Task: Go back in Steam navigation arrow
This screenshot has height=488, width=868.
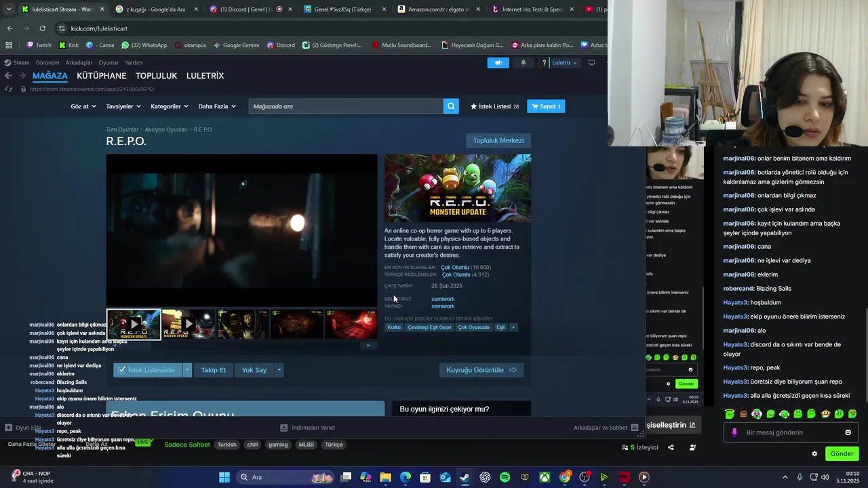Action: (8, 76)
